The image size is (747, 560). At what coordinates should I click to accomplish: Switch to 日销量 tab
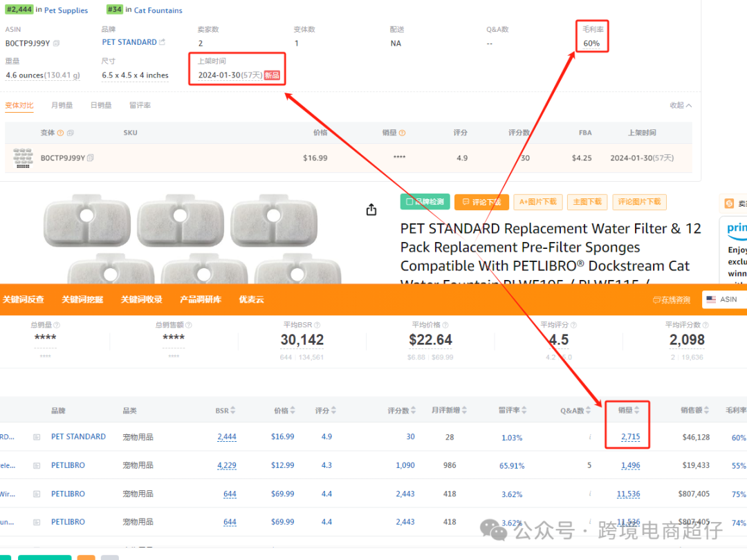click(101, 105)
